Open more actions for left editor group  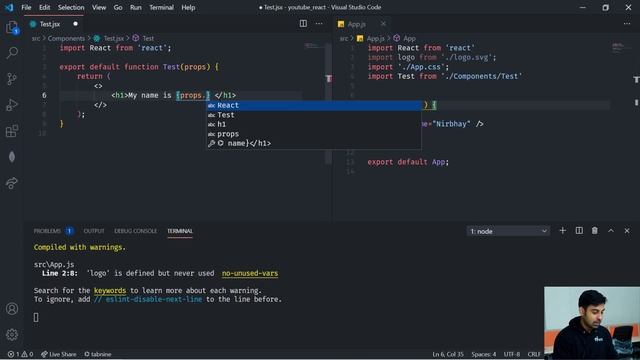coord(319,24)
